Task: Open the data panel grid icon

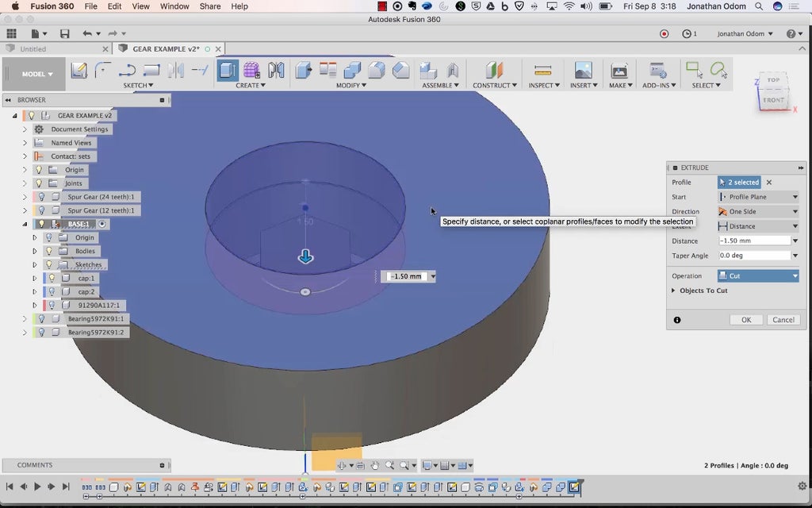Action: pos(11,34)
